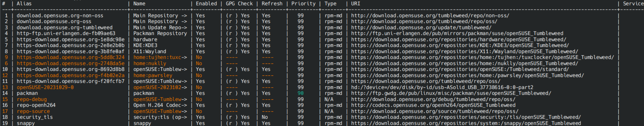This screenshot has width=644, height=126.
Task: Click the Priority column header
Action: [303, 3]
